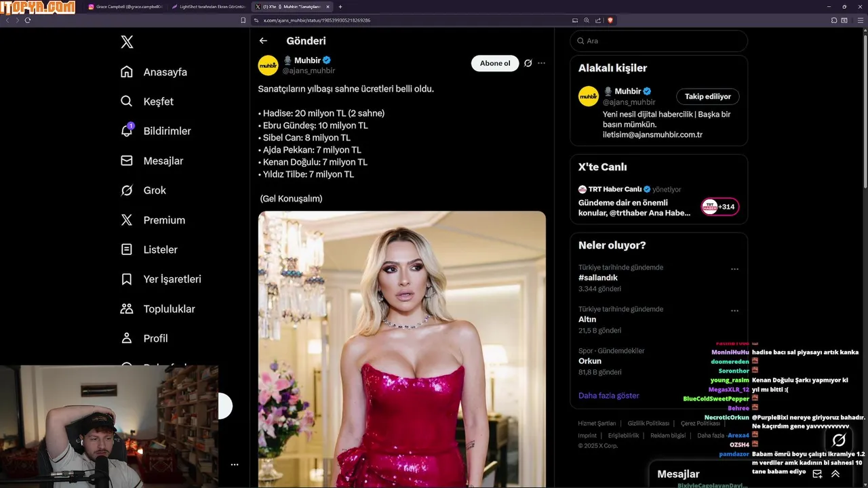Open Grok from the sidebar
This screenshot has width=868, height=488.
(x=142, y=190)
